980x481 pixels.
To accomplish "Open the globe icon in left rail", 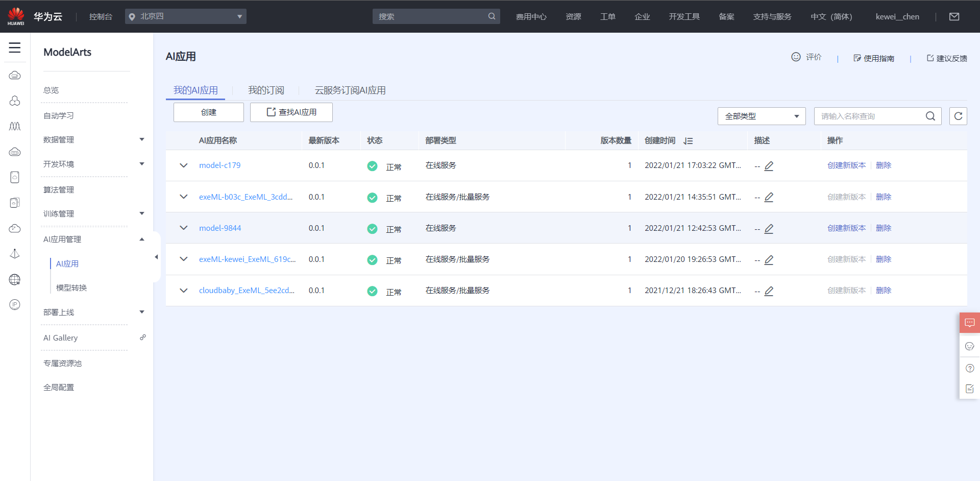I will [x=15, y=279].
